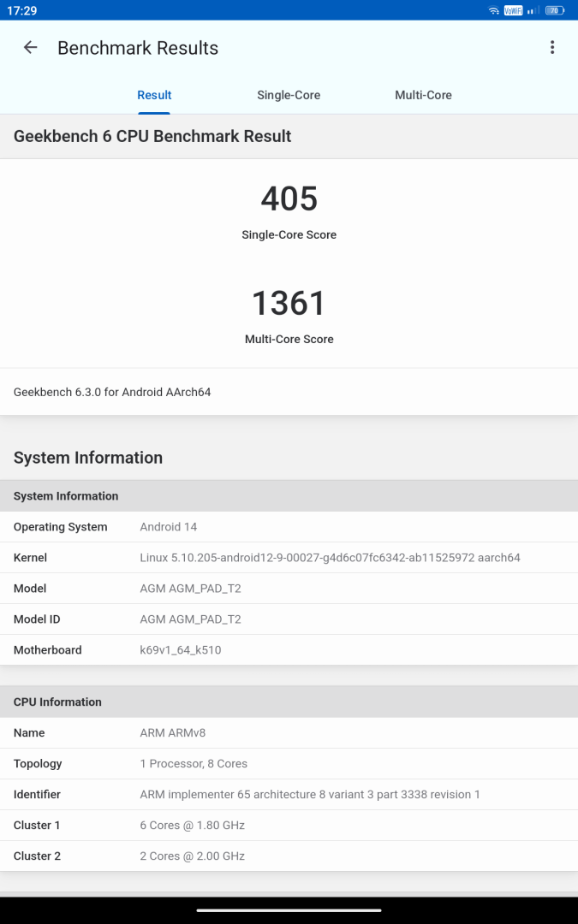Select the Cluster 2 row label
Viewport: 578px width, 924px height.
point(37,856)
